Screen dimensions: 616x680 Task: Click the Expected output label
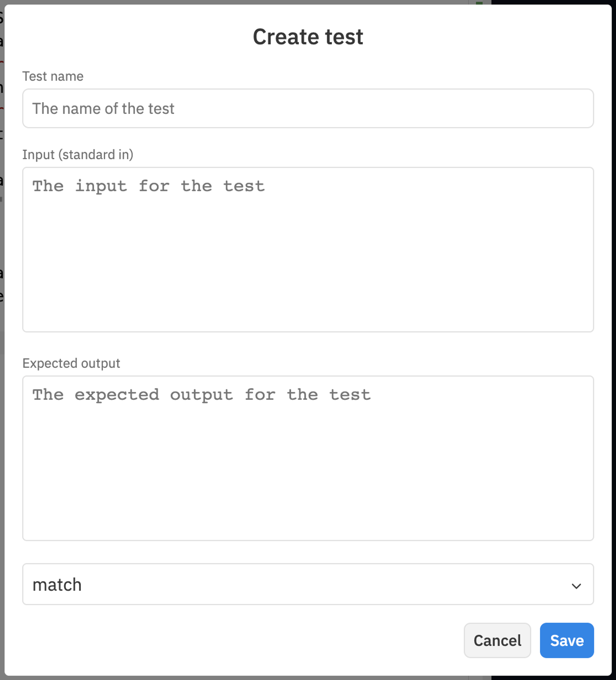pyautogui.click(x=71, y=363)
